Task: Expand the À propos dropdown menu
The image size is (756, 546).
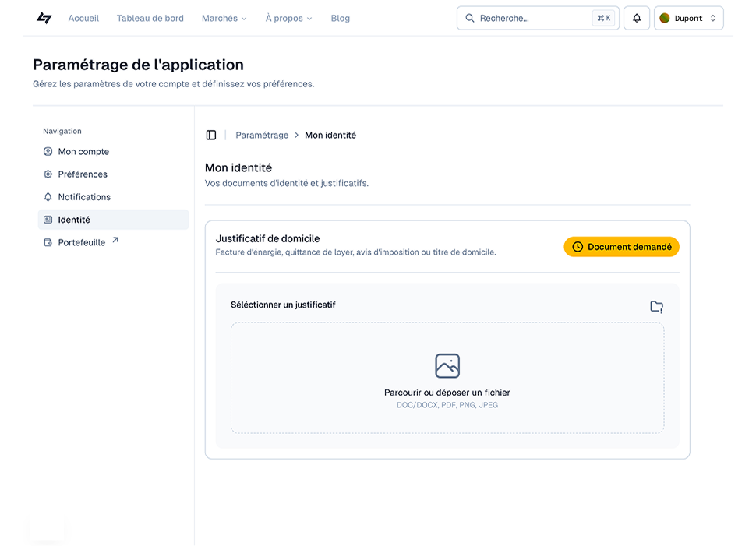Action: pos(288,18)
